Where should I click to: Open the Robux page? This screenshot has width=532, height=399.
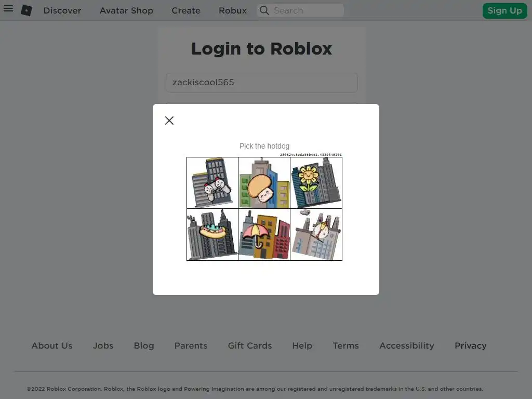point(233,10)
